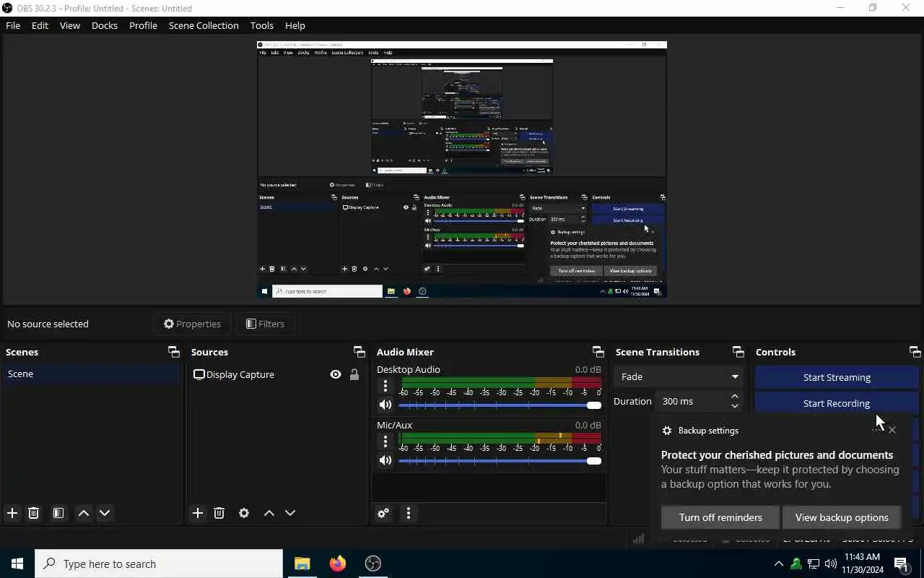Move scene up arrow in Scenes panel
The height and width of the screenshot is (578, 924).
tap(84, 513)
